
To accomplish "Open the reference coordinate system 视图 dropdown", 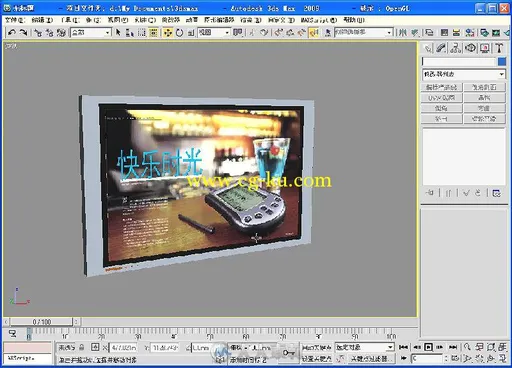I will pos(214,32).
